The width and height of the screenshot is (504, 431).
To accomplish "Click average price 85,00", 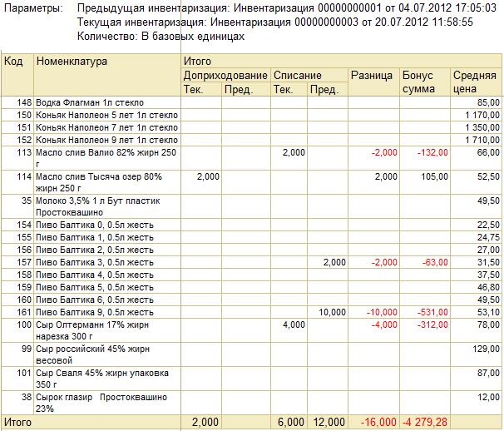I will [x=488, y=102].
